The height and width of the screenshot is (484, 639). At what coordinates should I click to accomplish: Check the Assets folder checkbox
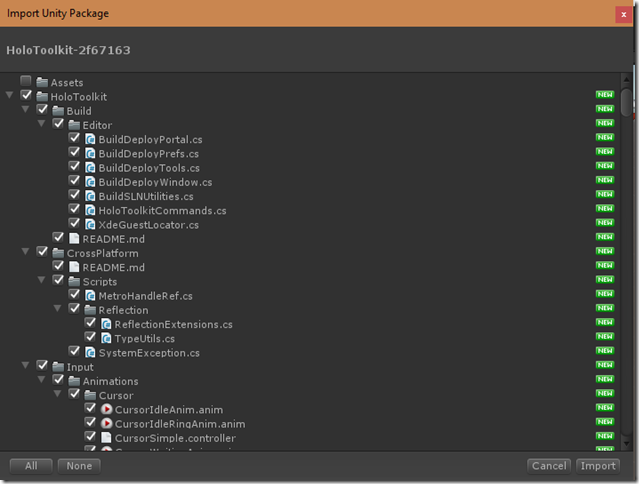pos(26,81)
